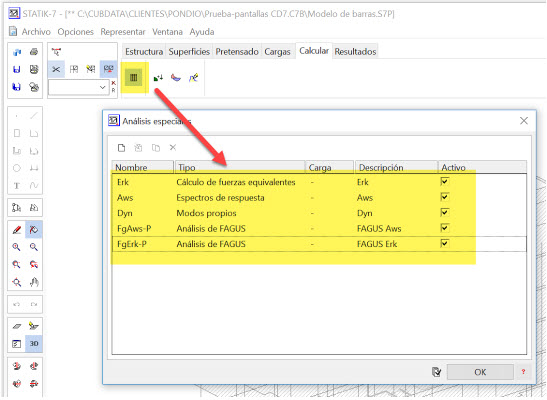Viewport: 547px width, 400px height.
Task: Select the Calcular tab
Action: [314, 51]
